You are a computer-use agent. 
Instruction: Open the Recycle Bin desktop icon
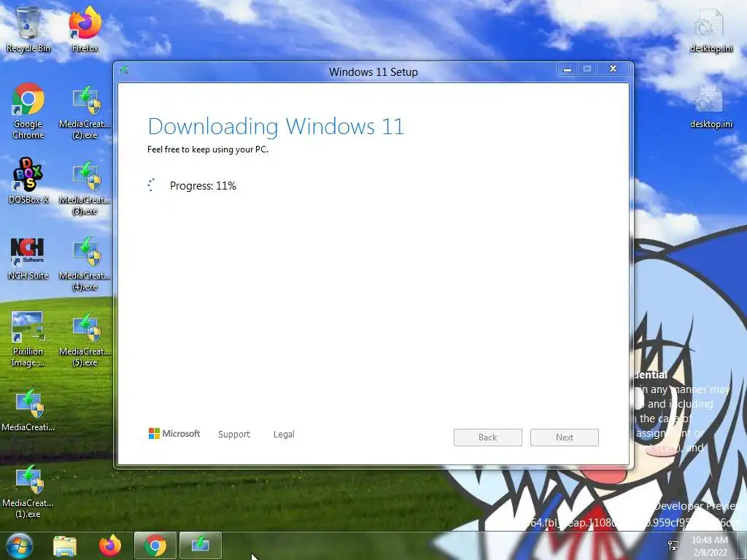28,29
